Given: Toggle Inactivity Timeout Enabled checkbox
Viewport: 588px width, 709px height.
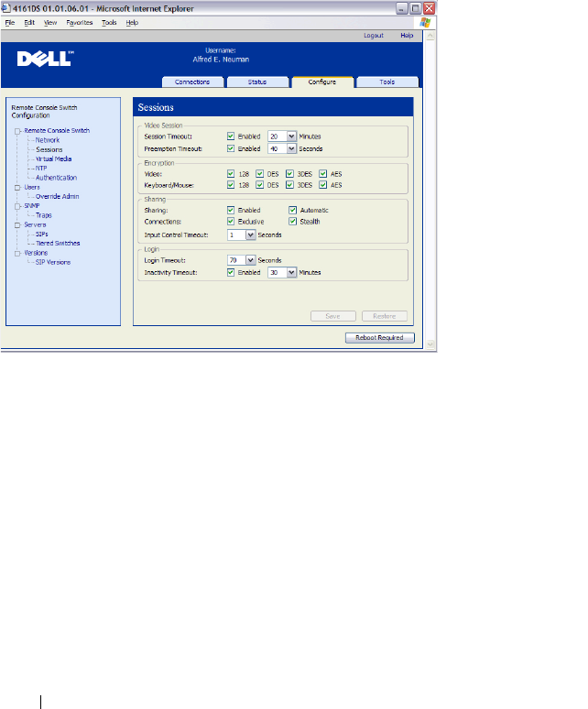Looking at the screenshot, I should [x=231, y=272].
